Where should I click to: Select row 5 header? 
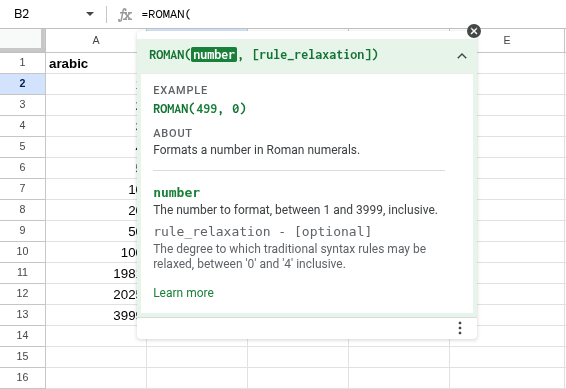(x=22, y=147)
